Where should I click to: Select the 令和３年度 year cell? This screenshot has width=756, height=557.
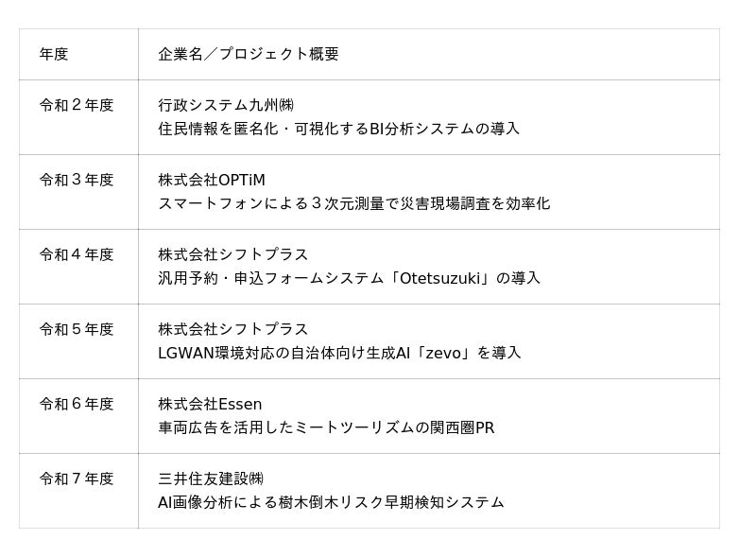pyautogui.click(x=77, y=180)
